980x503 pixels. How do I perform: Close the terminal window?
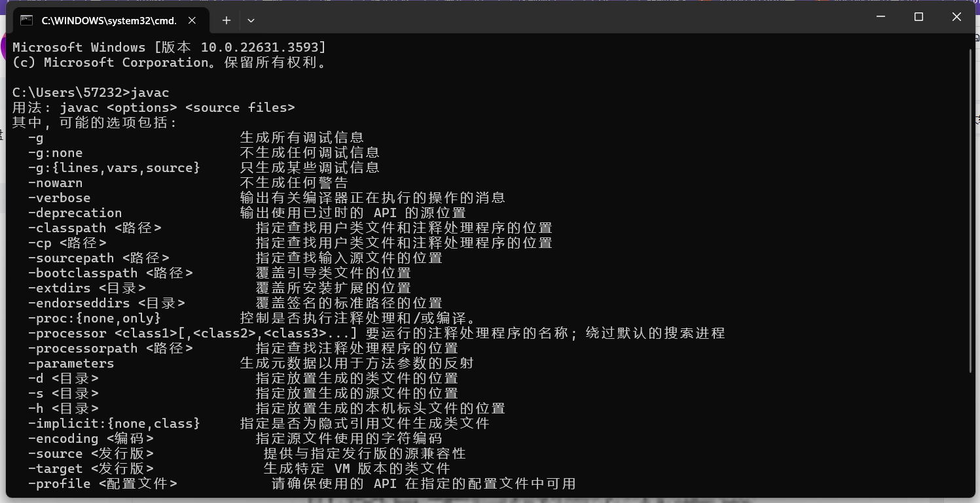(x=956, y=17)
